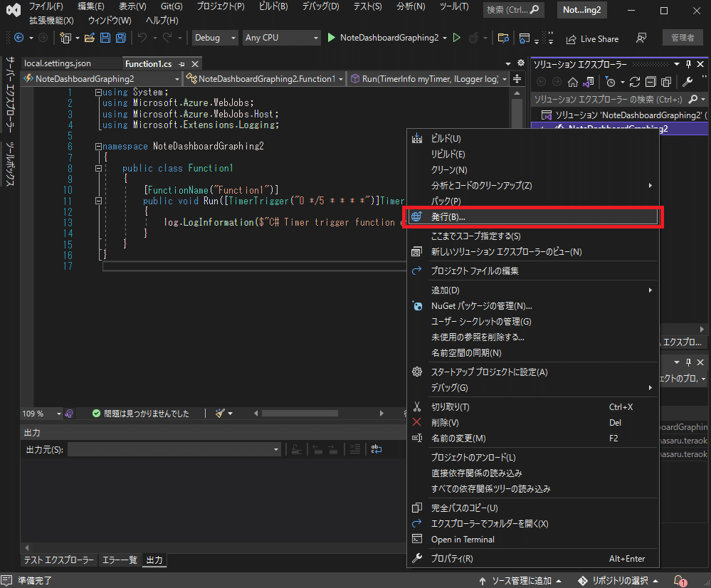Image resolution: width=711 pixels, height=588 pixels.
Task: Close the Function1.cs editor tab
Action: tap(195, 64)
